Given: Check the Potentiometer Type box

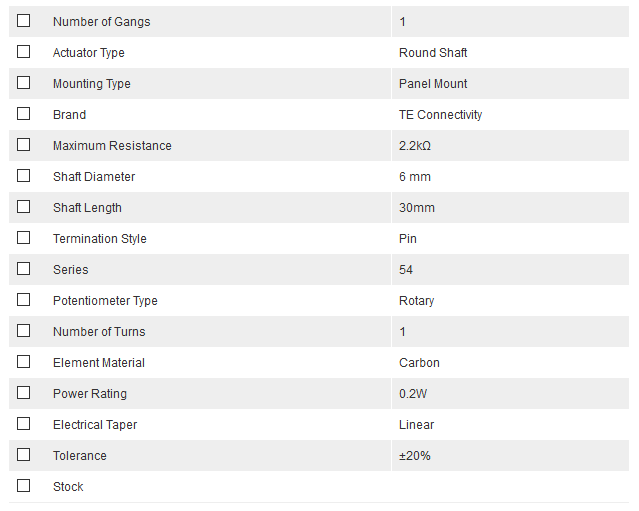Looking at the screenshot, I should pos(24,300).
